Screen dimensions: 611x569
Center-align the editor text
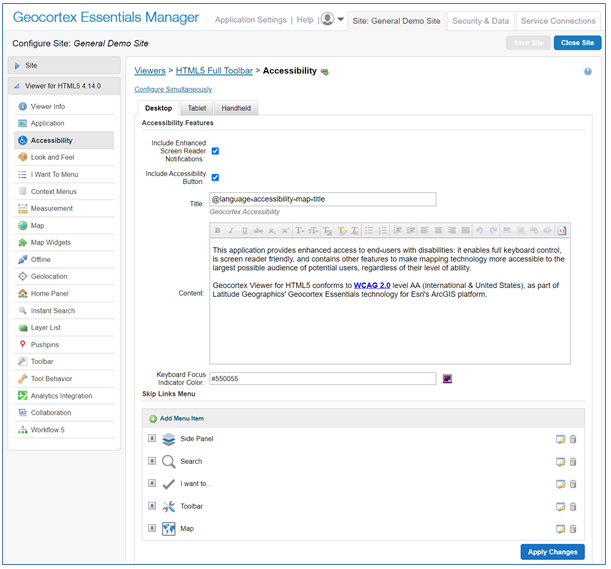pos(438,230)
